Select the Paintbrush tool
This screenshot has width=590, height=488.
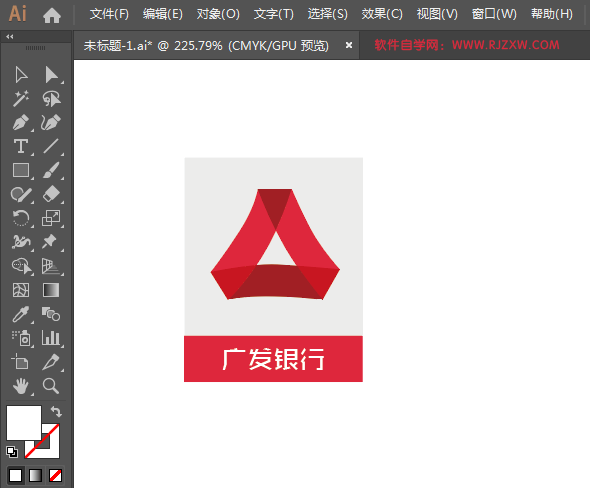coord(51,170)
